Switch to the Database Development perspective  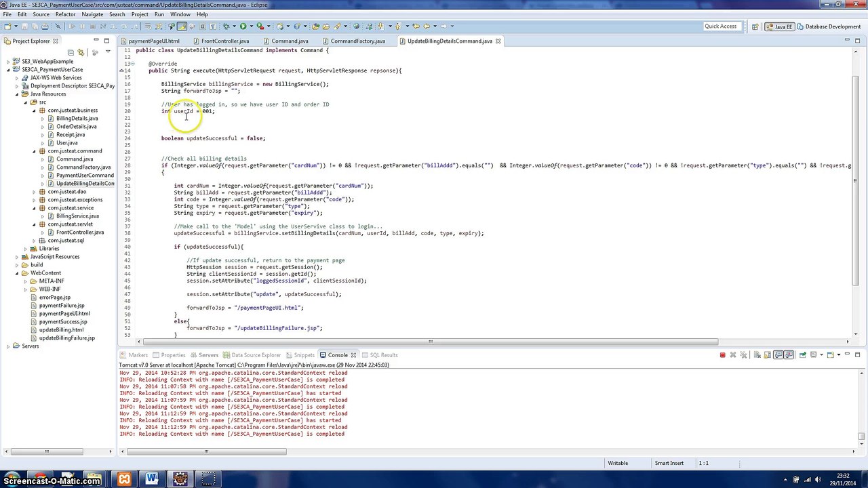coord(829,26)
